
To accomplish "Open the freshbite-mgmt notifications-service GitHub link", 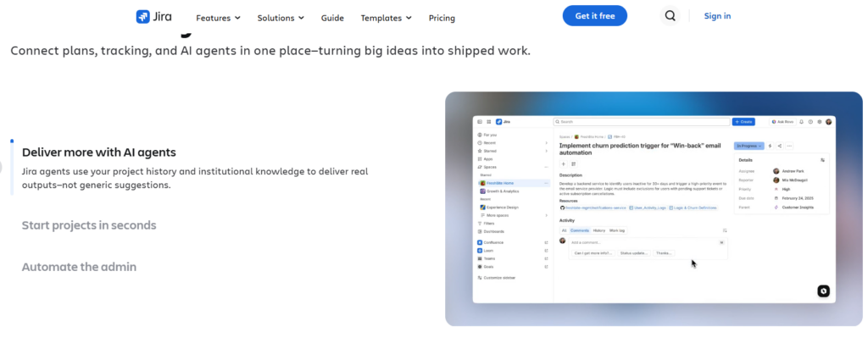I will (x=593, y=208).
